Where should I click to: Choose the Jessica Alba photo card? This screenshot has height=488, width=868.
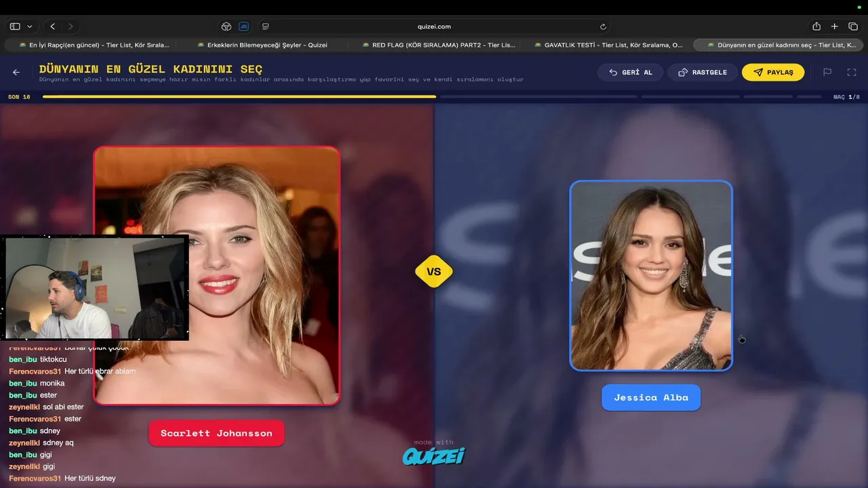coord(651,275)
